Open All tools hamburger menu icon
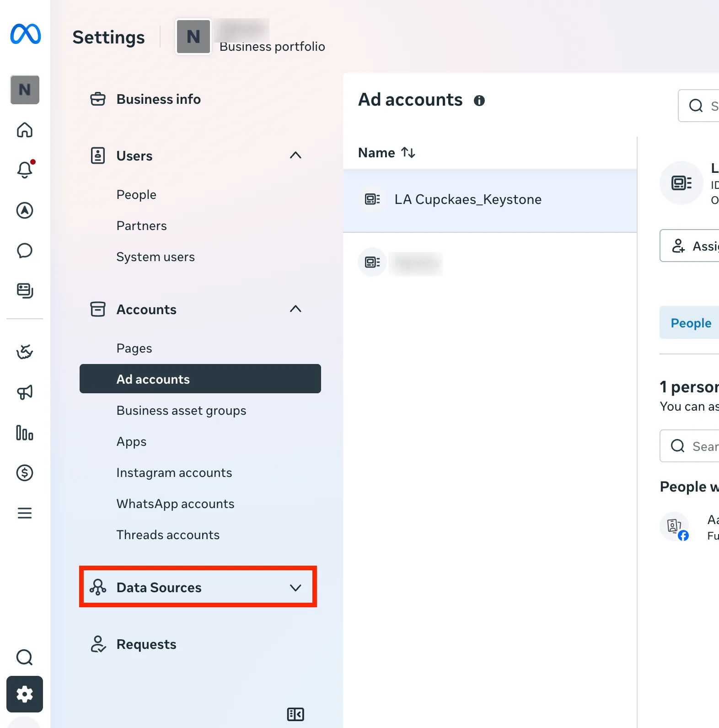The image size is (719, 728). pos(25,513)
